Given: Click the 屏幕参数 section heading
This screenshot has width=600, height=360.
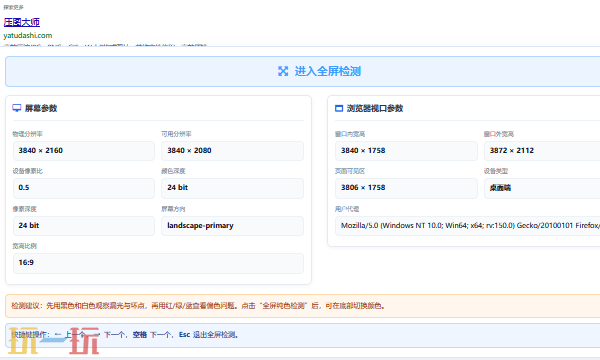Looking at the screenshot, I should 41,108.
